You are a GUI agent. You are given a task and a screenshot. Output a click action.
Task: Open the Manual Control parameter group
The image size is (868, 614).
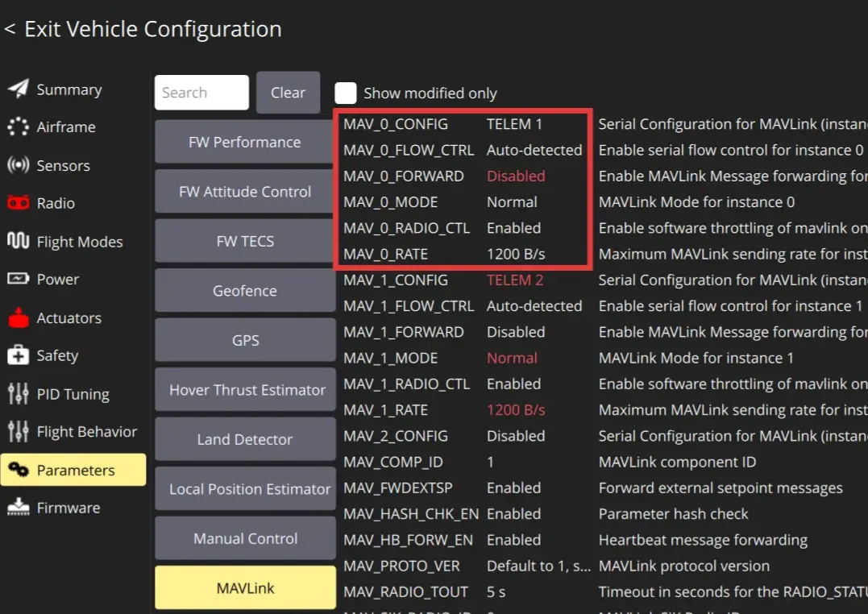245,538
